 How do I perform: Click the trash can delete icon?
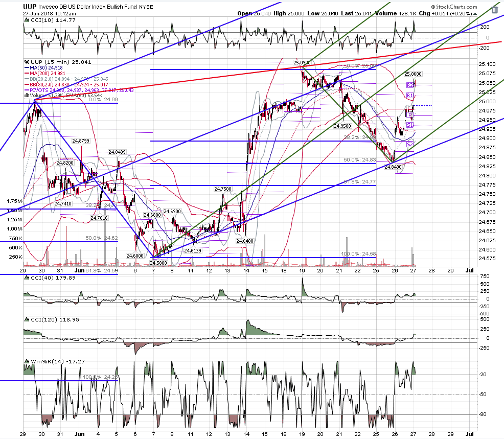tap(494, 9)
